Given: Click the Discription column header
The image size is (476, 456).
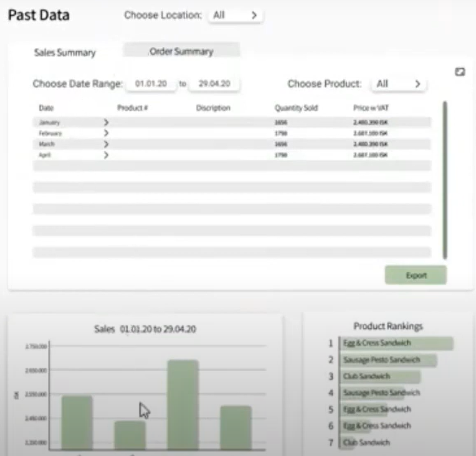Looking at the screenshot, I should 213,108.
